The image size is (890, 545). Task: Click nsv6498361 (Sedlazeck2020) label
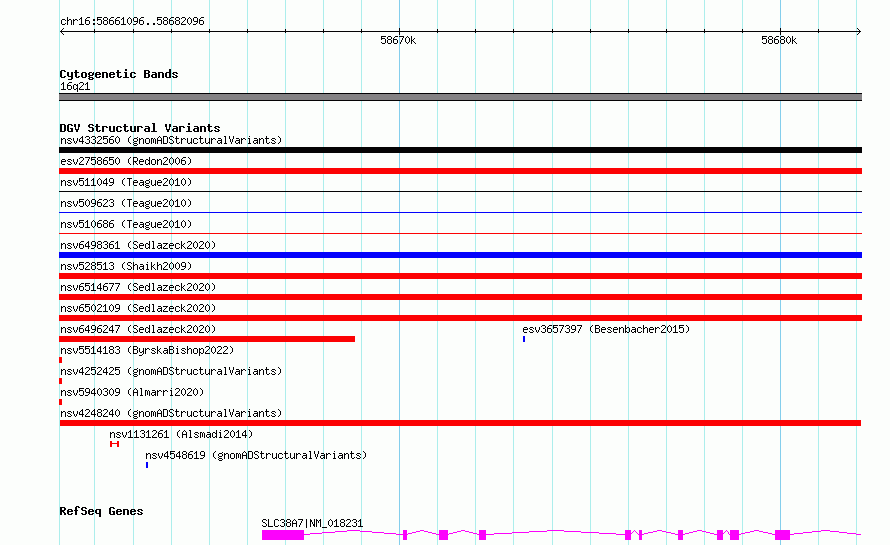click(x=138, y=245)
